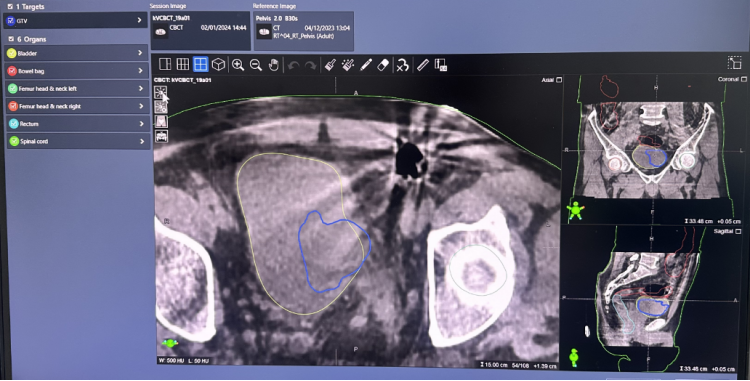The image size is (750, 381).
Task: Select the zoom out magnifier tool
Action: pos(255,65)
